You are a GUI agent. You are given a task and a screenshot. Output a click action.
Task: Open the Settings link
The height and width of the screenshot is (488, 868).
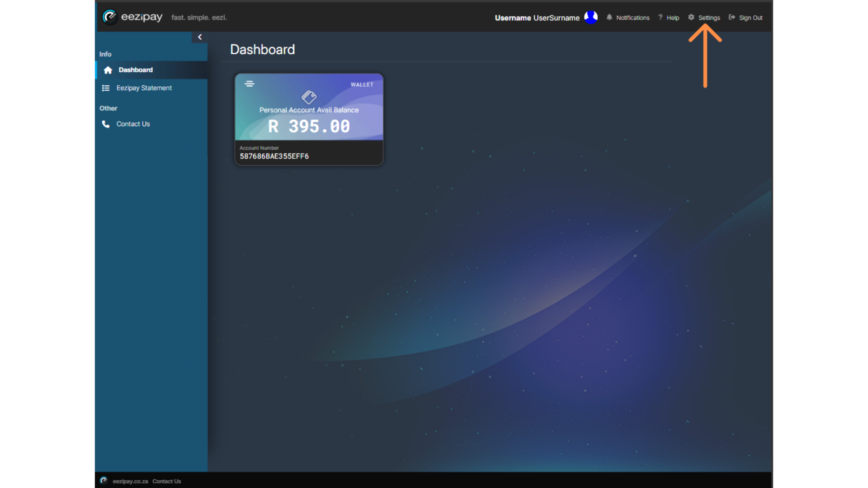[709, 18]
